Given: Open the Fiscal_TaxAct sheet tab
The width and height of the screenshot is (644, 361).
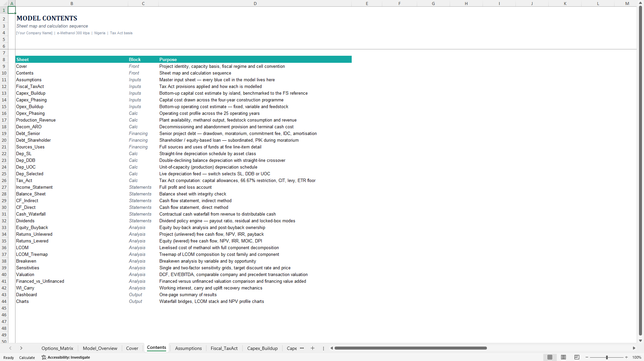Looking at the screenshot, I should pyautogui.click(x=224, y=348).
